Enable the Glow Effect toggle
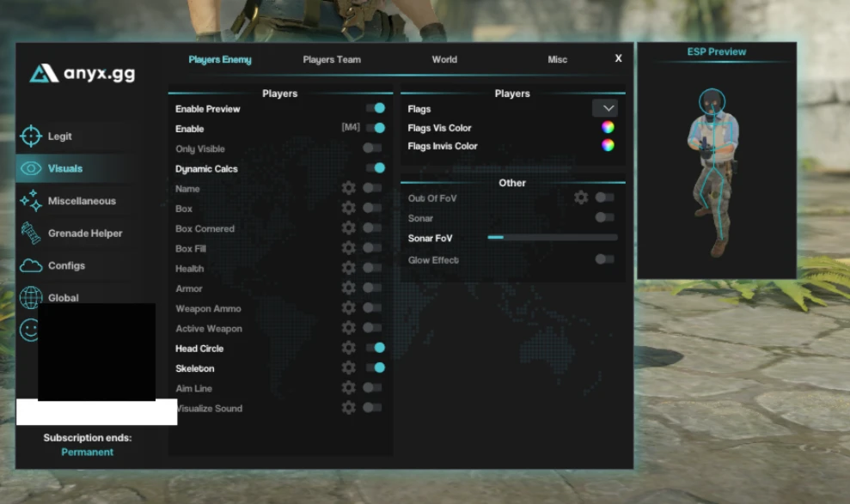This screenshot has height=504, width=850. 605,259
